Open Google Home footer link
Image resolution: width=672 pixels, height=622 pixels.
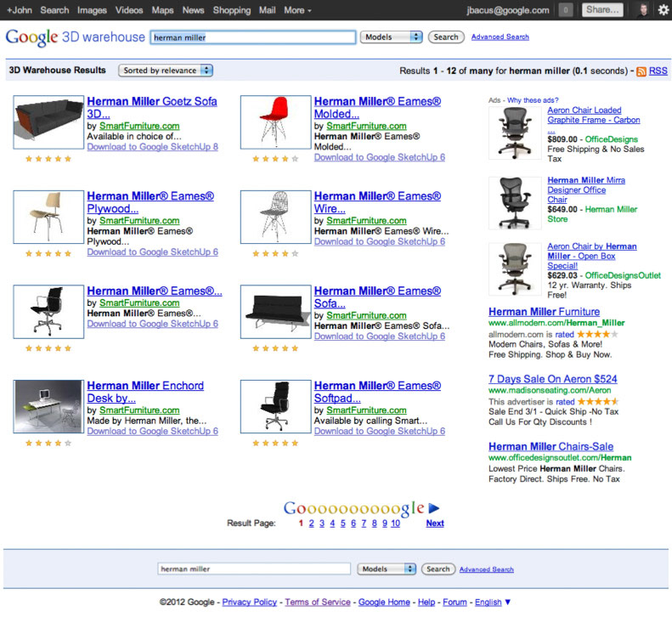click(x=384, y=602)
